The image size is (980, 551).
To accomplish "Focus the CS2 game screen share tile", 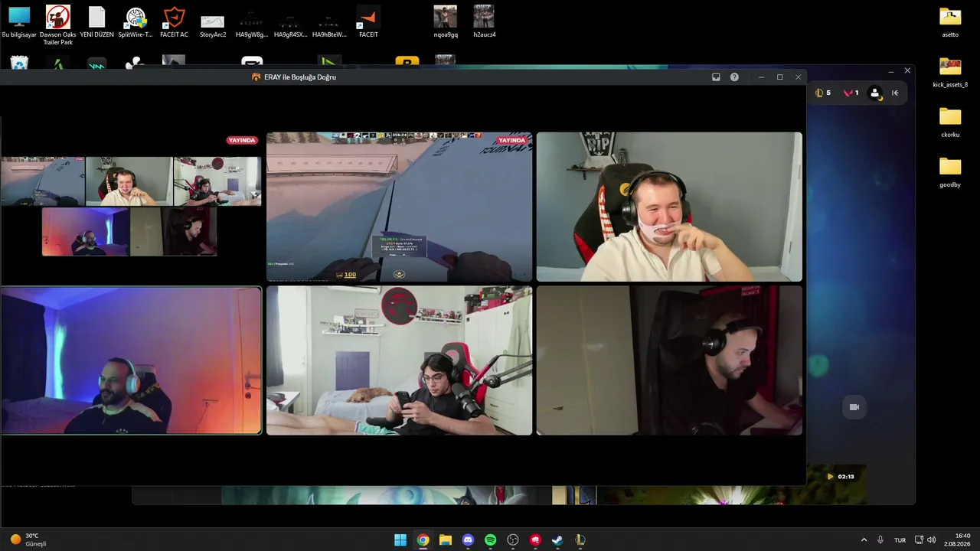I will click(399, 207).
